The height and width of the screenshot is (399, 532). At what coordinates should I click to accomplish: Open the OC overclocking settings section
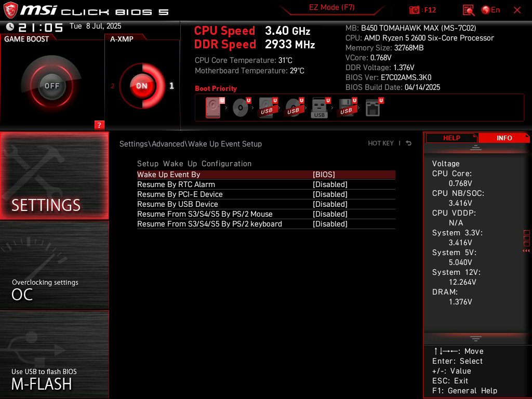tap(54, 265)
